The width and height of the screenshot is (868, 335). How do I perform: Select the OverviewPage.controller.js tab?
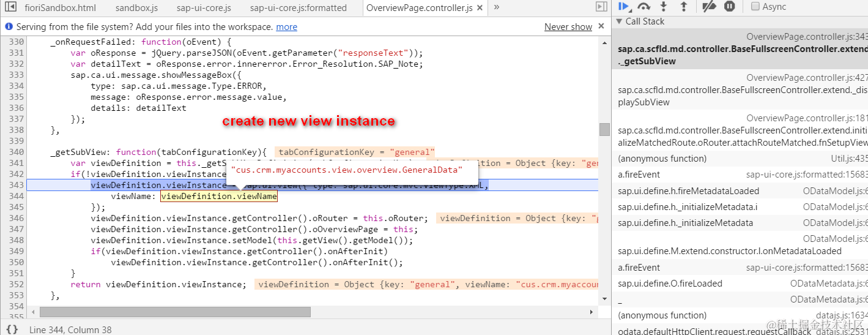click(419, 8)
